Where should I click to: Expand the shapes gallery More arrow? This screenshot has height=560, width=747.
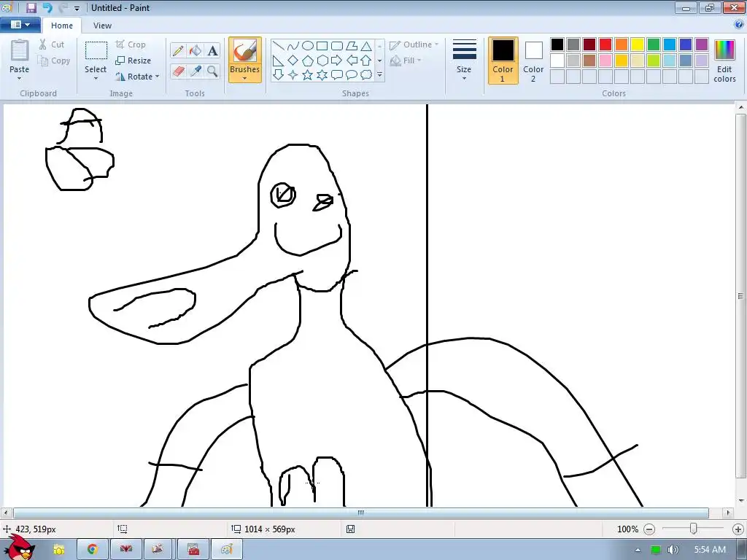coord(379,75)
